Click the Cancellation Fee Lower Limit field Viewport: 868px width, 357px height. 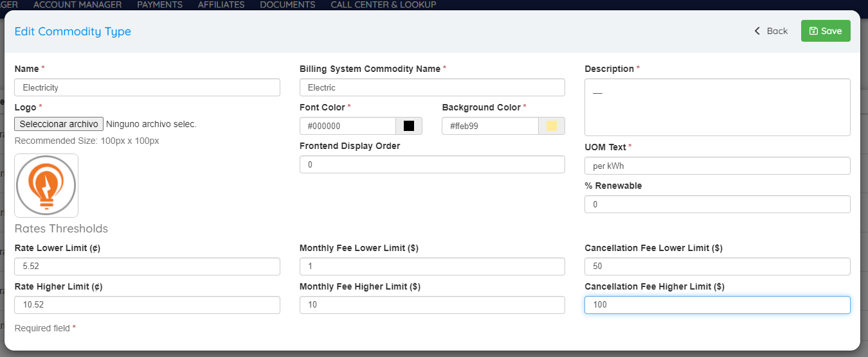pyautogui.click(x=718, y=266)
